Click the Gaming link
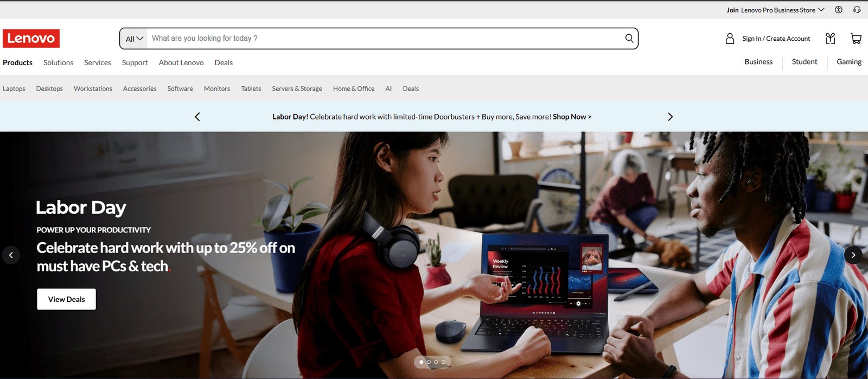The height and width of the screenshot is (379, 868). [x=849, y=62]
